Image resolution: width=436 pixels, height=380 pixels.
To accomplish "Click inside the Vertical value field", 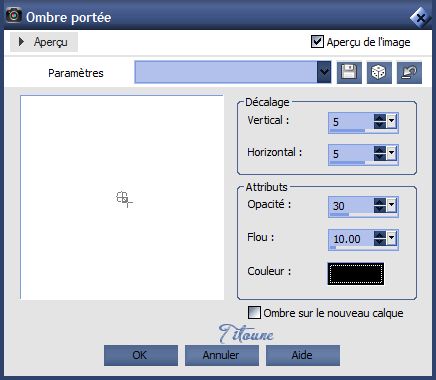I will coord(351,122).
